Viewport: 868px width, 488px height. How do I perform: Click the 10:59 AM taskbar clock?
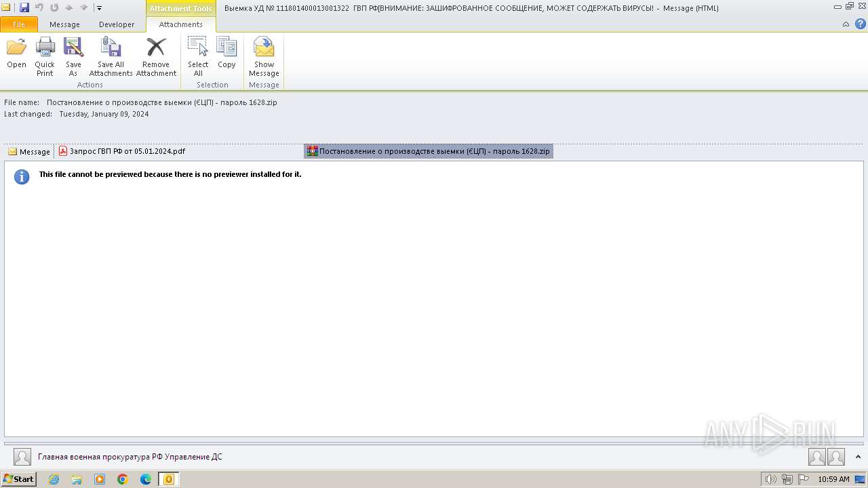point(833,479)
